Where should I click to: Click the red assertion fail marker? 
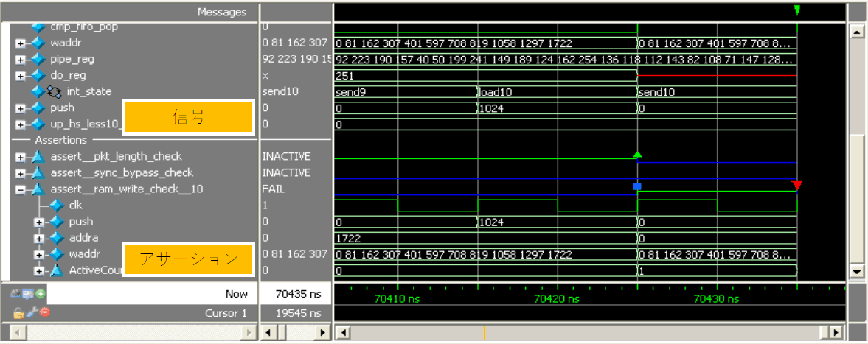pyautogui.click(x=796, y=186)
